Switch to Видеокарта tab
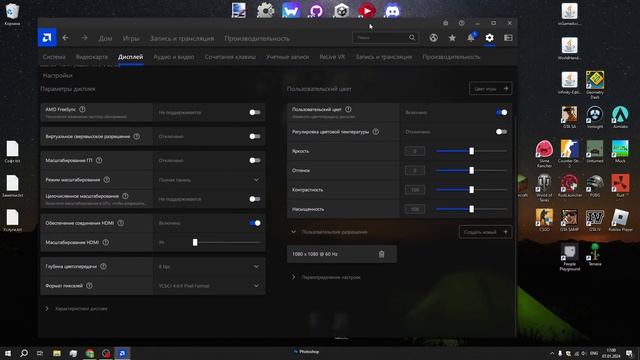640x360 pixels. click(x=92, y=57)
